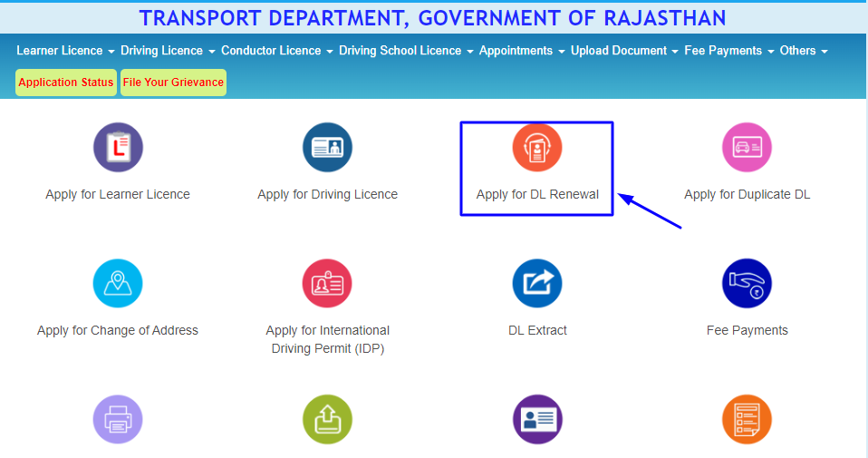This screenshot has height=458, width=868.
Task: Open the Fee Payments navbar dropdown
Action: point(729,51)
